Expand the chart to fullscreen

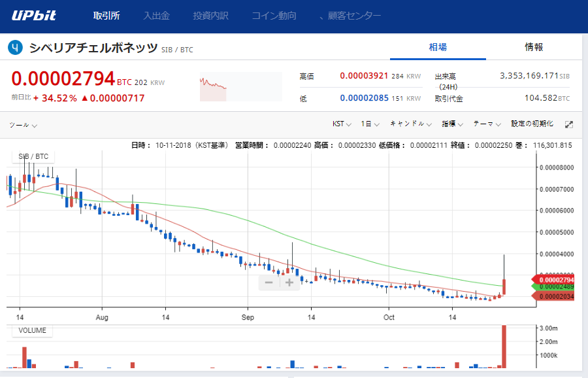click(x=569, y=124)
